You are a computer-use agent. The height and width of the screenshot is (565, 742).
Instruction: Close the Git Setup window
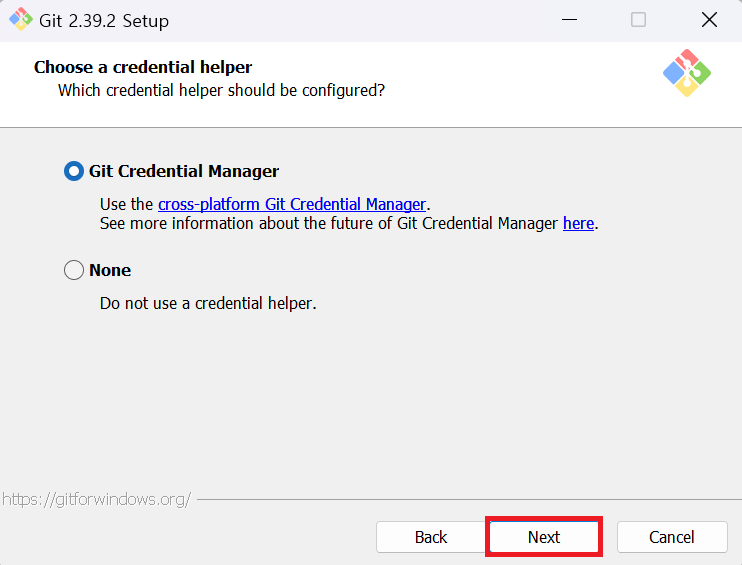(x=709, y=20)
